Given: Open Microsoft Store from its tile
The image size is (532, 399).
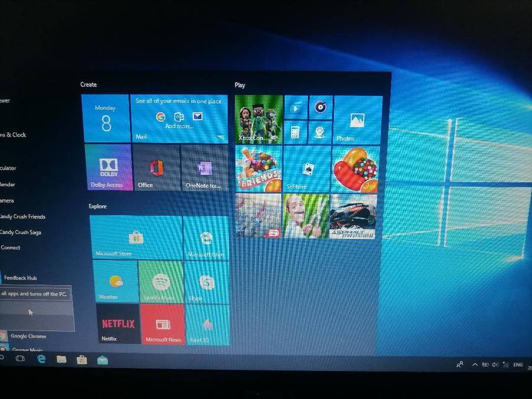Looking at the screenshot, I should (136, 236).
